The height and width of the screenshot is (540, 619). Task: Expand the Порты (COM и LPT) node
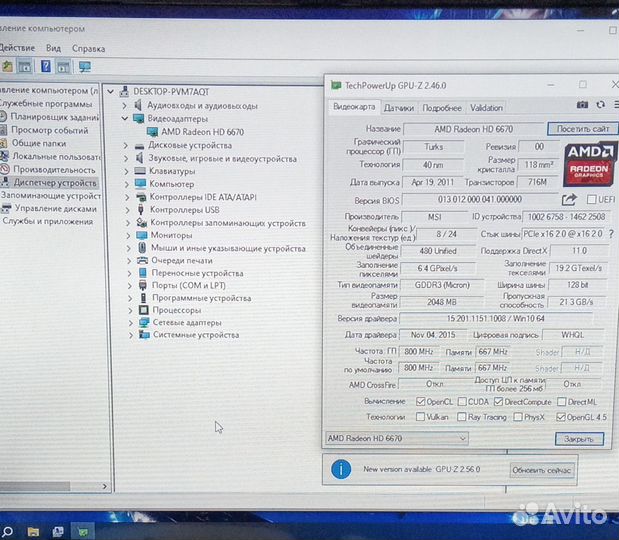(x=130, y=285)
